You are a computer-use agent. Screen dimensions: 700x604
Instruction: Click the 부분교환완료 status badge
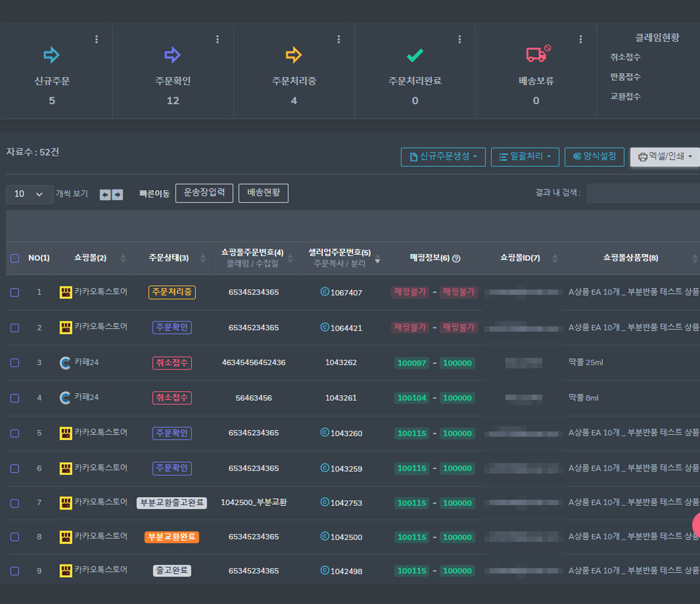pos(172,536)
